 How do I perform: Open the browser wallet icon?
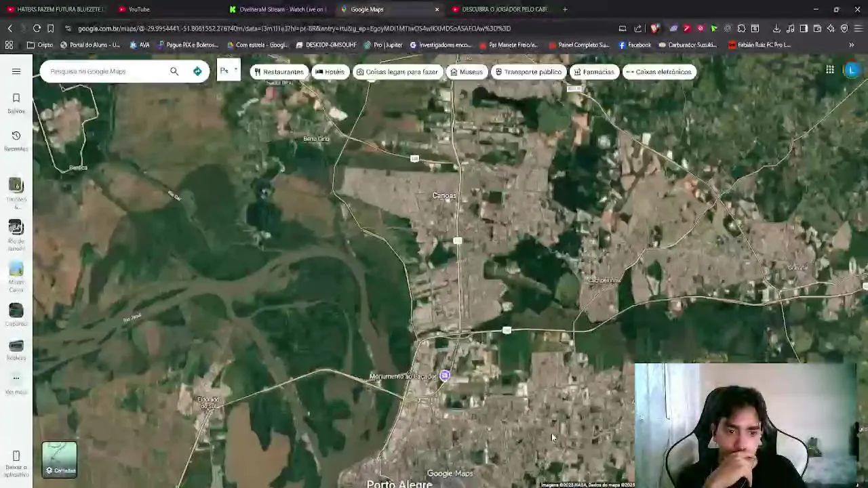coord(817,28)
